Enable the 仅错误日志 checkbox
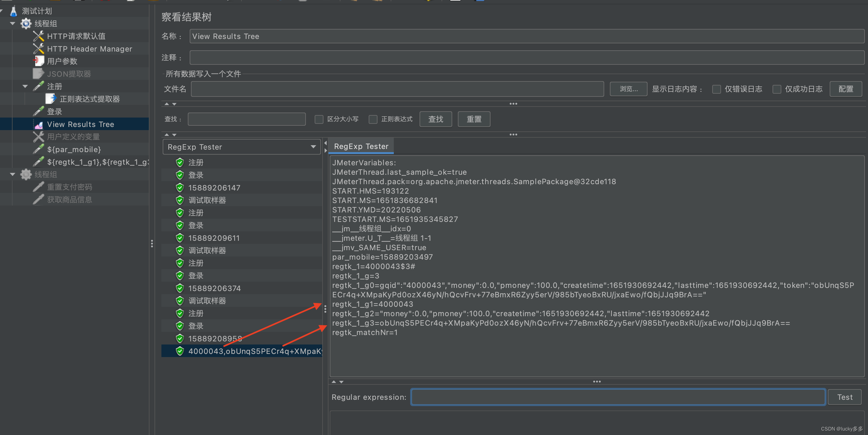Screen dimensions: 868x435 click(716, 89)
